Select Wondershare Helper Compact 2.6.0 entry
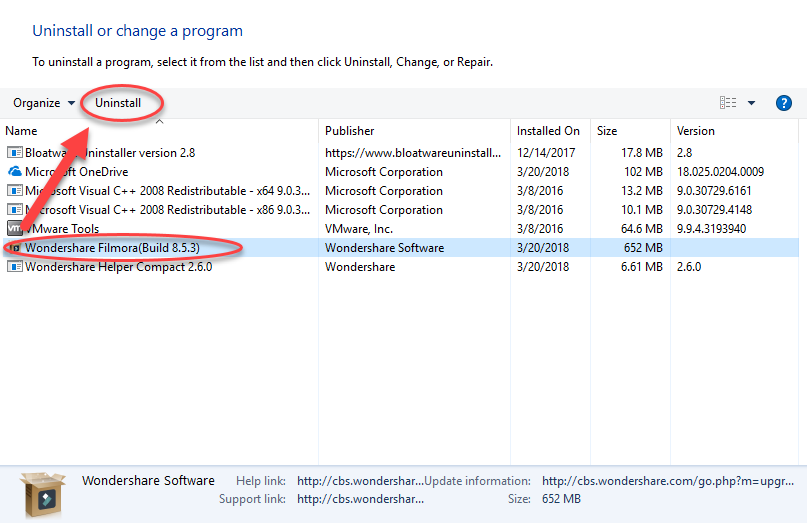 click(x=118, y=267)
